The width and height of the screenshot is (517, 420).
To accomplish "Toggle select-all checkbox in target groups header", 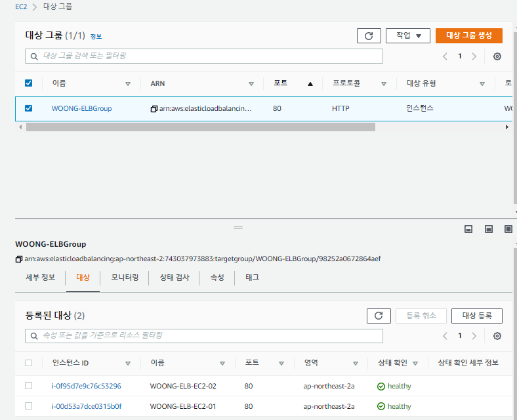I will (29, 83).
